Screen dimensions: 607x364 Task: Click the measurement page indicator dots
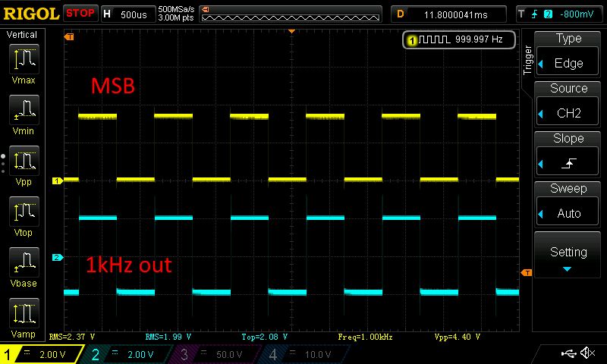coord(3,164)
